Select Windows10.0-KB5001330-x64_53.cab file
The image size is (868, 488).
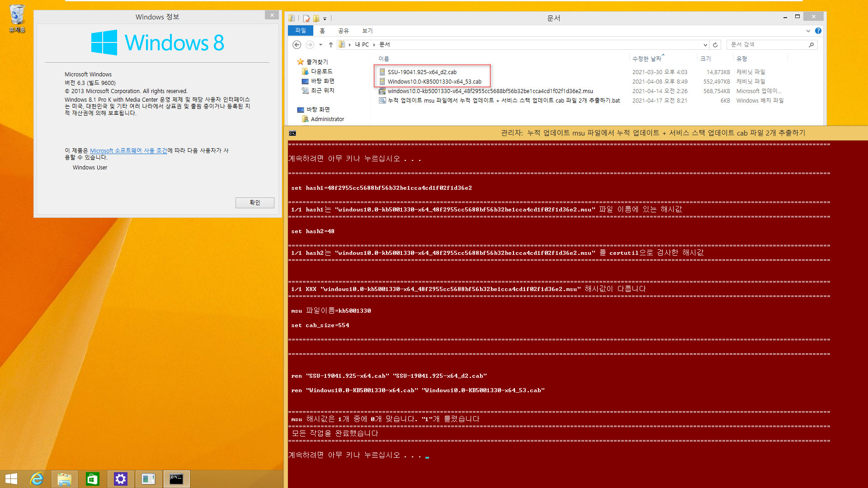[x=434, y=82]
